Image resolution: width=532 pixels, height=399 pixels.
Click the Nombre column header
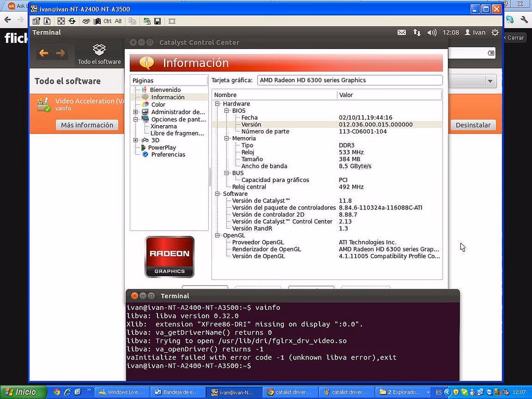274,95
